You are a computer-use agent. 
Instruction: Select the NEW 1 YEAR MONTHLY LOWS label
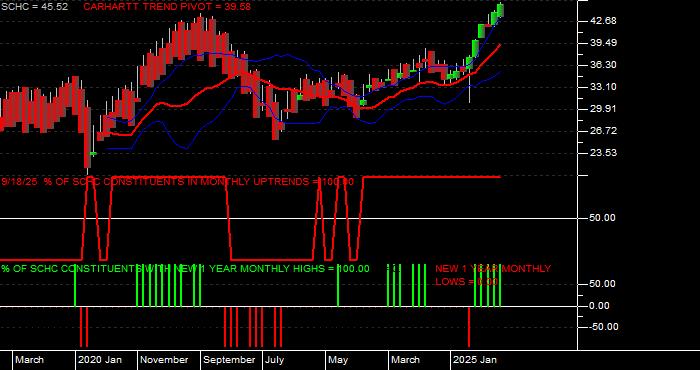coord(493,275)
